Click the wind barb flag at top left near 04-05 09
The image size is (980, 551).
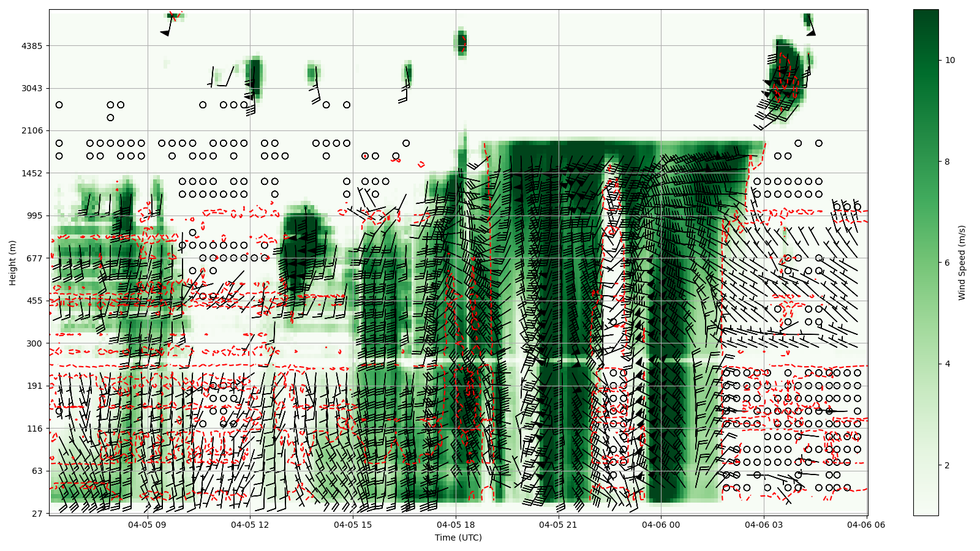point(165,32)
